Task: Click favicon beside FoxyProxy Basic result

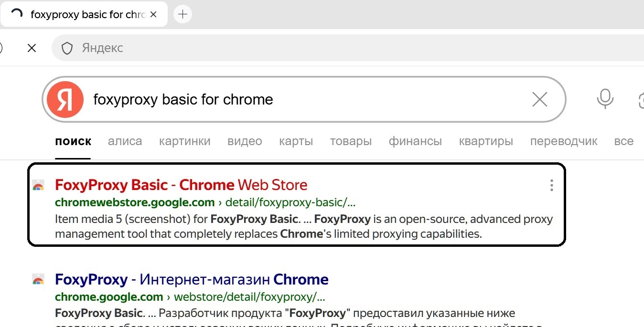Action: [x=38, y=186]
